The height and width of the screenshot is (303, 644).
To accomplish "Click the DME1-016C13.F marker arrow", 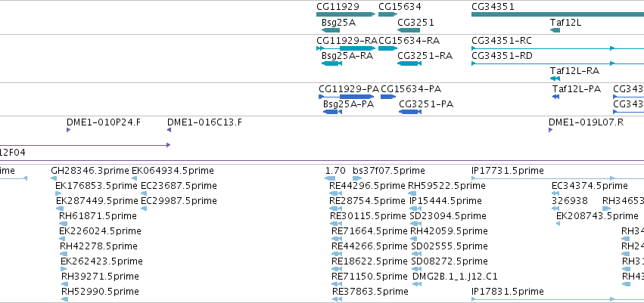I will point(169,130).
